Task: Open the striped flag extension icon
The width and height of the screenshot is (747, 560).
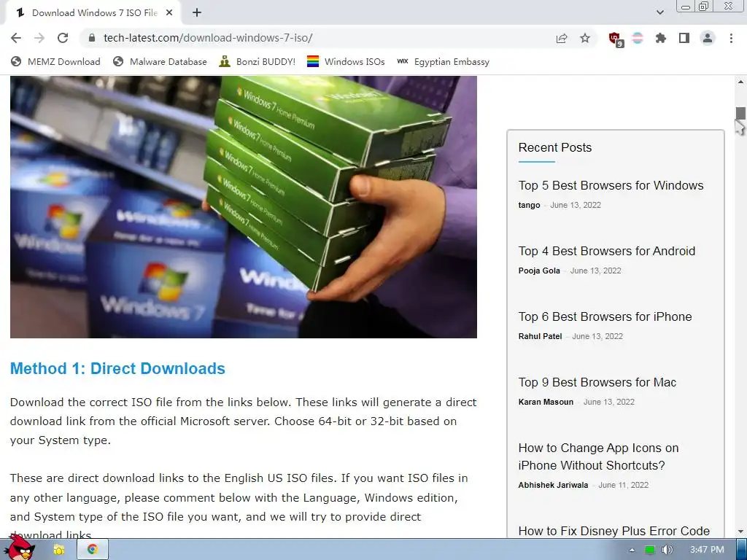Action: coord(638,38)
